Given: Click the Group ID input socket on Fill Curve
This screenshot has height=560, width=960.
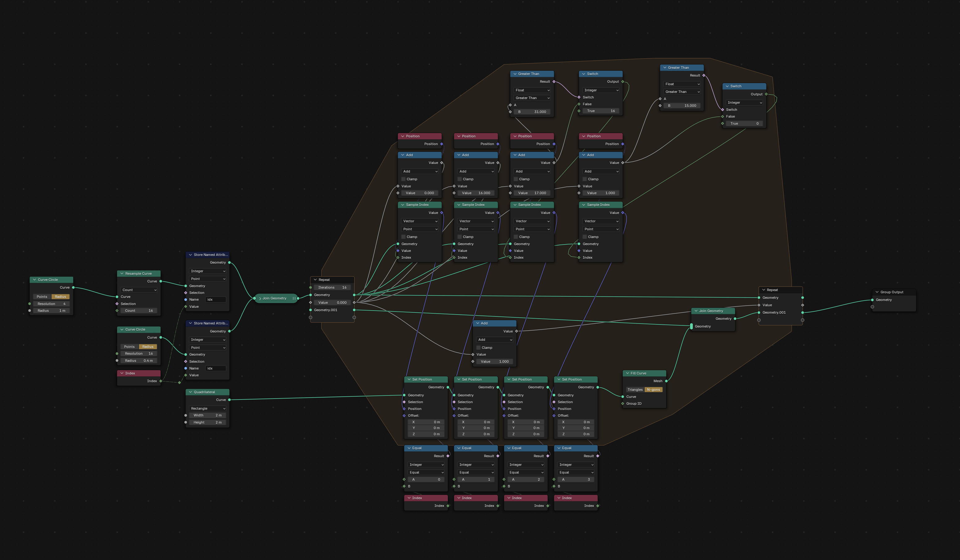Looking at the screenshot, I should [x=622, y=403].
